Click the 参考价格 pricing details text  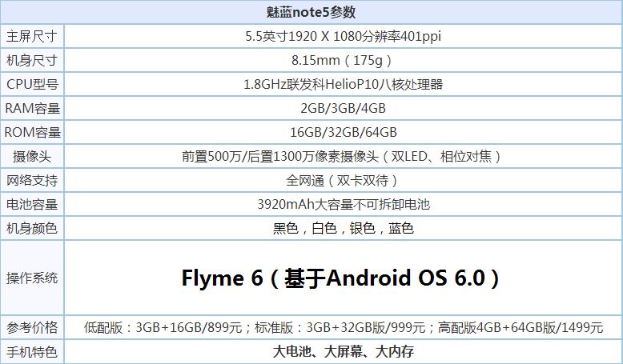point(344,327)
